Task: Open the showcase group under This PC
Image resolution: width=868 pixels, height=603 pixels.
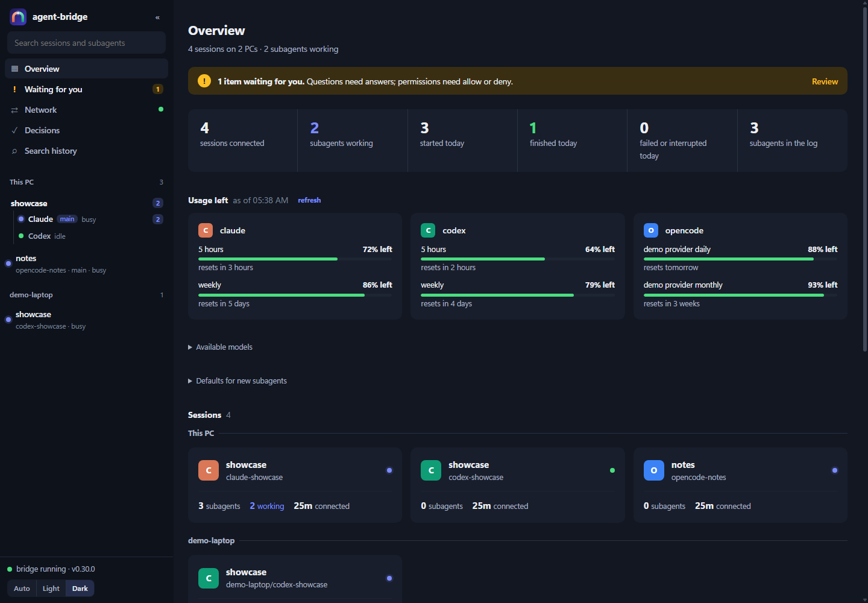Action: click(86, 203)
